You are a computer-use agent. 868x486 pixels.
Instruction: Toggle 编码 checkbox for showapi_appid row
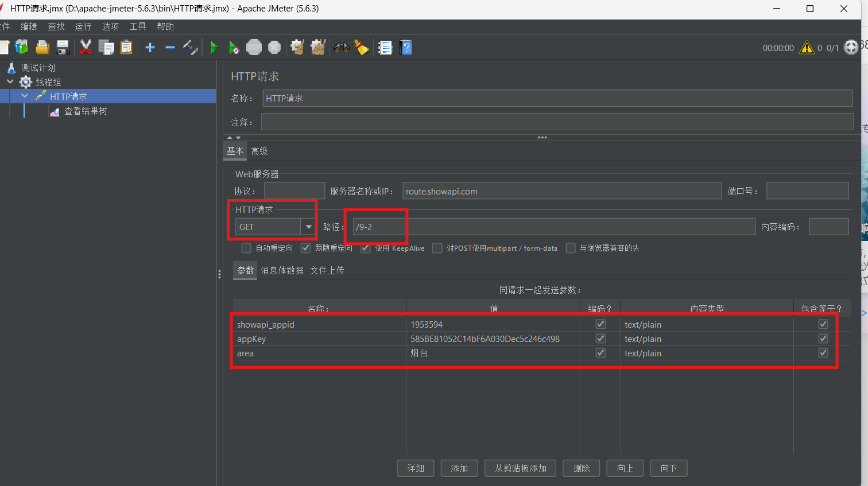600,324
